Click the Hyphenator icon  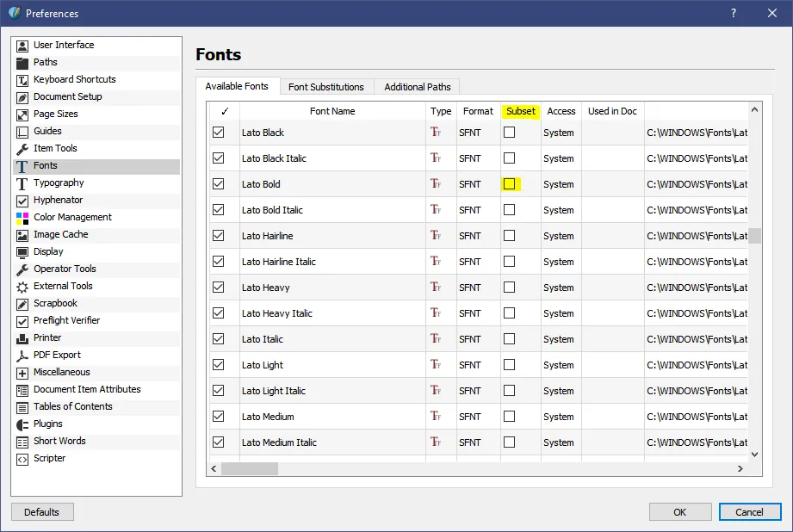[22, 201]
